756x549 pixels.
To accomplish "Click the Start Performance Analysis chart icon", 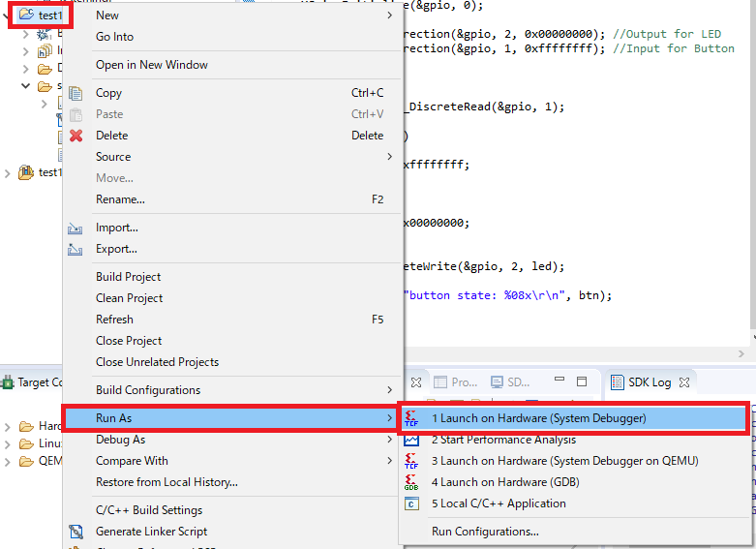I will point(411,440).
